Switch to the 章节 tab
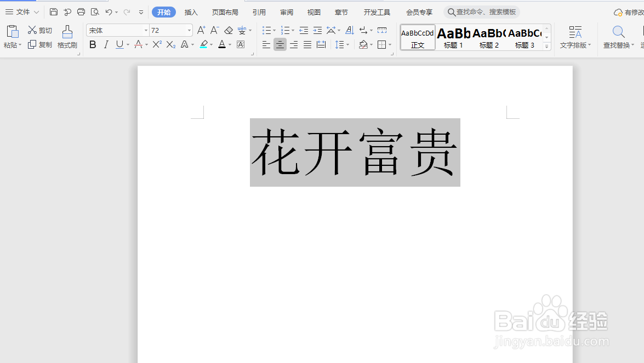Screen dimensions: 644x363 341,12
